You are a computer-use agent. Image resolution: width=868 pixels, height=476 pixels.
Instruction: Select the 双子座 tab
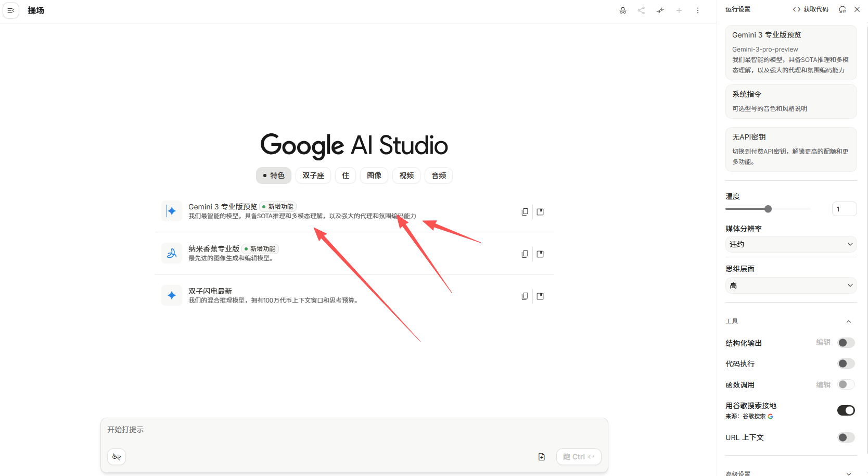[x=313, y=176]
